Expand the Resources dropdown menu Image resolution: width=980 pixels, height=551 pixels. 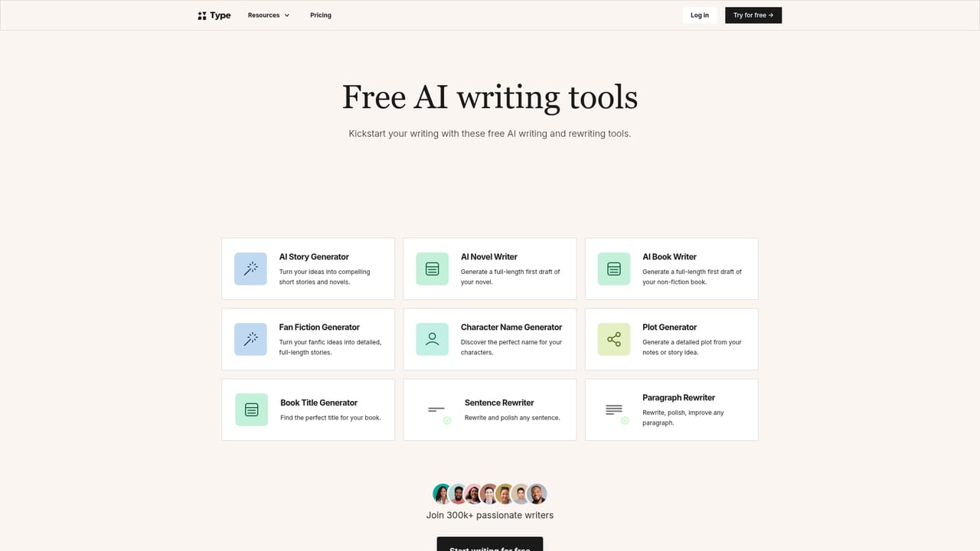tap(269, 15)
